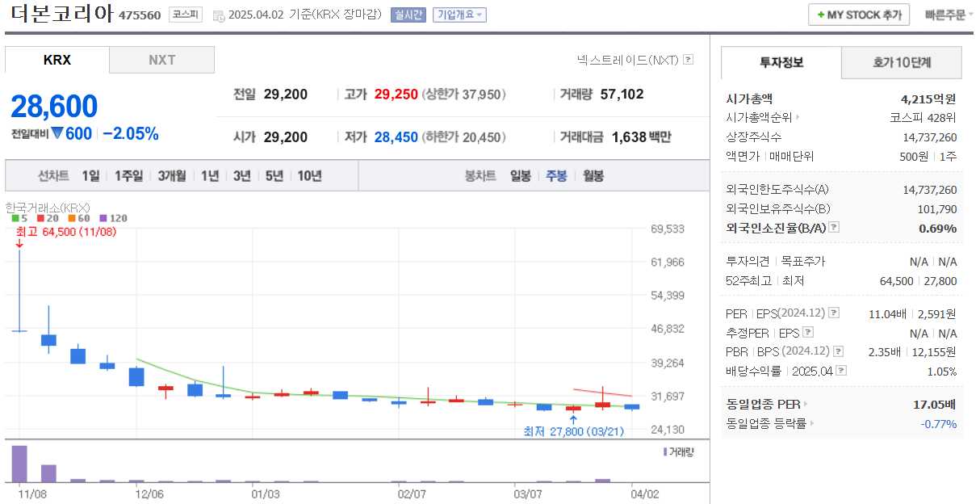Click the 상장주식수 value 14,737,260

(x=930, y=137)
